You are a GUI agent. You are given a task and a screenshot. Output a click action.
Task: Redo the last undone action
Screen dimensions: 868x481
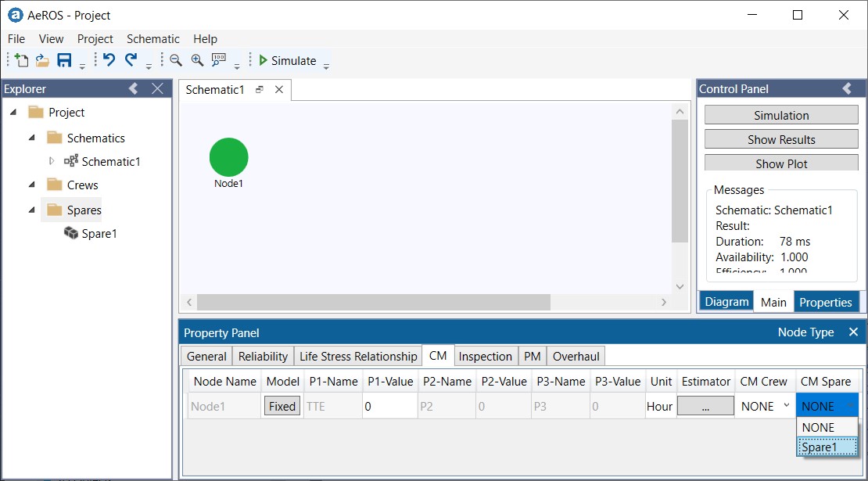(x=131, y=61)
